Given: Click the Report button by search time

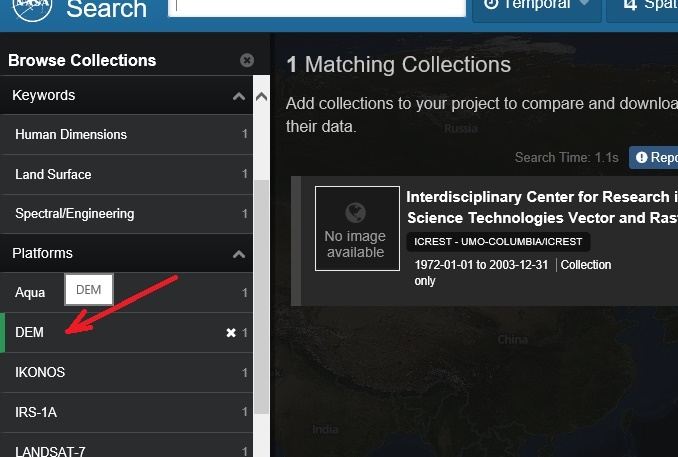Looking at the screenshot, I should 655,158.
